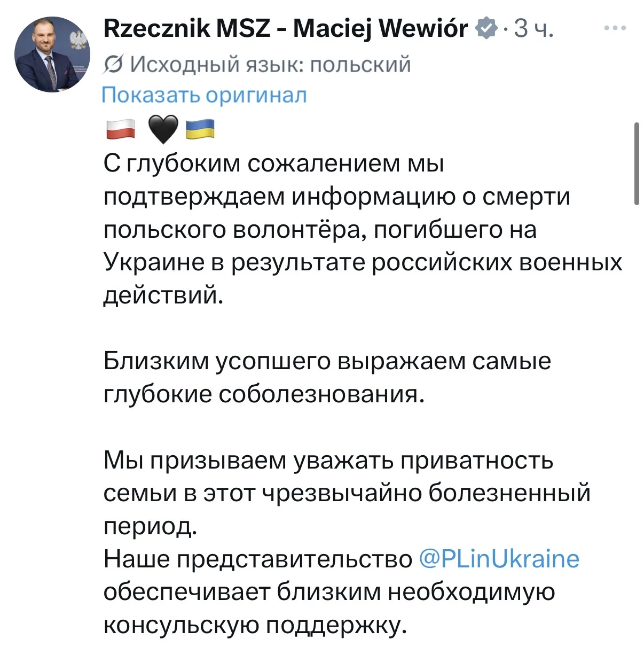644x647 pixels.
Task: Click the Исходный язык: польский label
Action: point(271,65)
